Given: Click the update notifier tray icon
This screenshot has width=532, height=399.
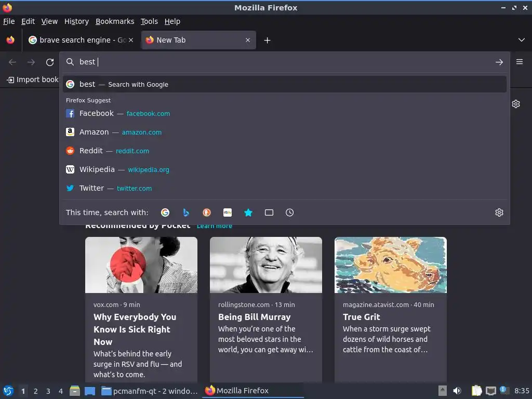Looking at the screenshot, I should click(x=504, y=390).
